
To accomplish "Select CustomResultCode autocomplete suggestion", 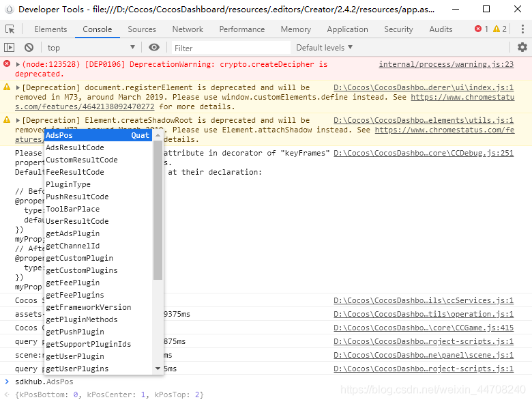I will pyautogui.click(x=98, y=160).
